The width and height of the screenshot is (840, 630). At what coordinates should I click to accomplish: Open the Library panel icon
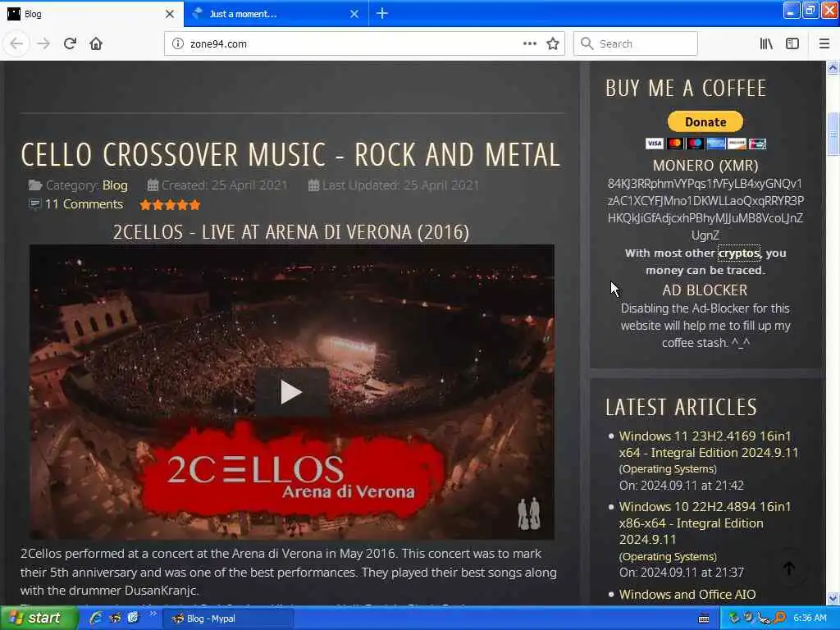(x=766, y=43)
